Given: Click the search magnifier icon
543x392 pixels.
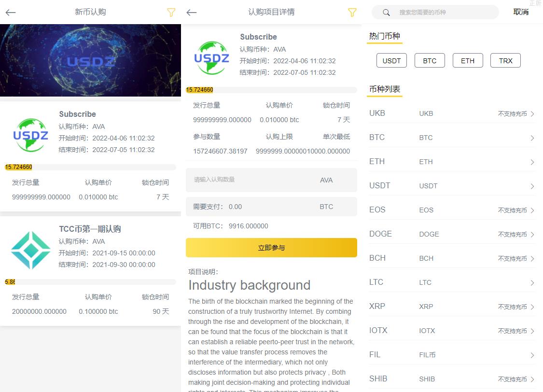Looking at the screenshot, I should pyautogui.click(x=387, y=13).
